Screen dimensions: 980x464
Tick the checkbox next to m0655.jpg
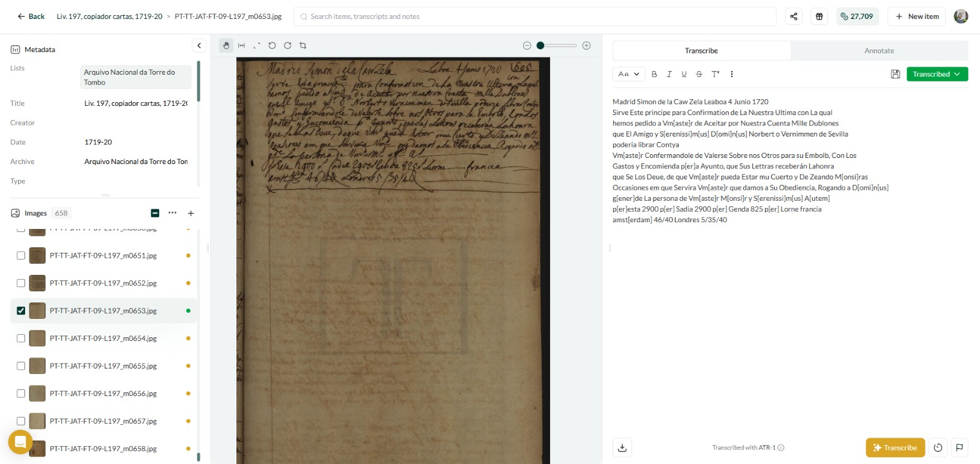pyautogui.click(x=21, y=366)
